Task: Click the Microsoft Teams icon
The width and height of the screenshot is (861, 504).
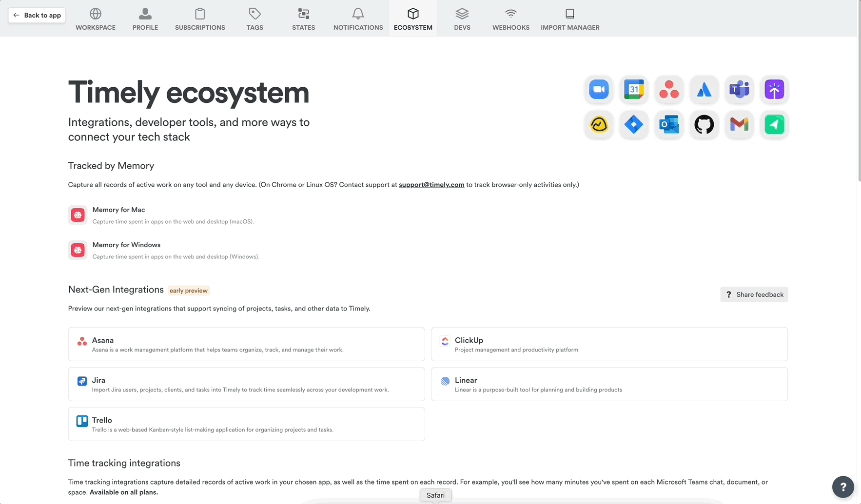Action: 739,90
